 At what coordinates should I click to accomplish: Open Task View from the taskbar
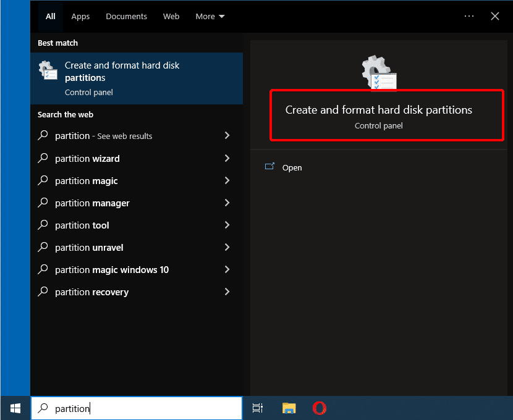coord(258,408)
